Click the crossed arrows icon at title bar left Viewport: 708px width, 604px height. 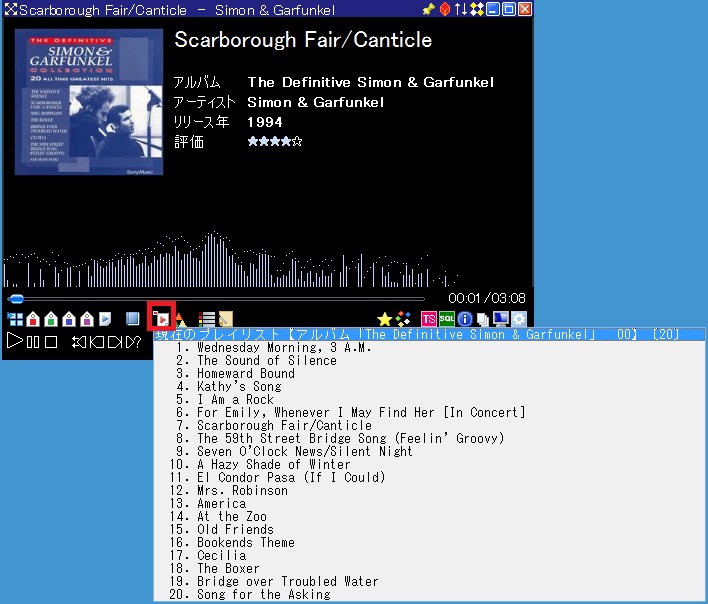point(10,9)
